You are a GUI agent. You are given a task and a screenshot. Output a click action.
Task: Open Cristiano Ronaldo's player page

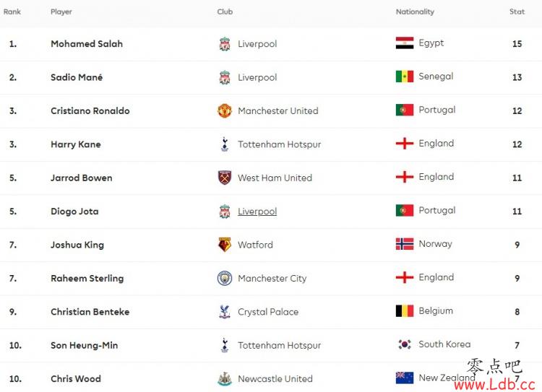click(90, 111)
